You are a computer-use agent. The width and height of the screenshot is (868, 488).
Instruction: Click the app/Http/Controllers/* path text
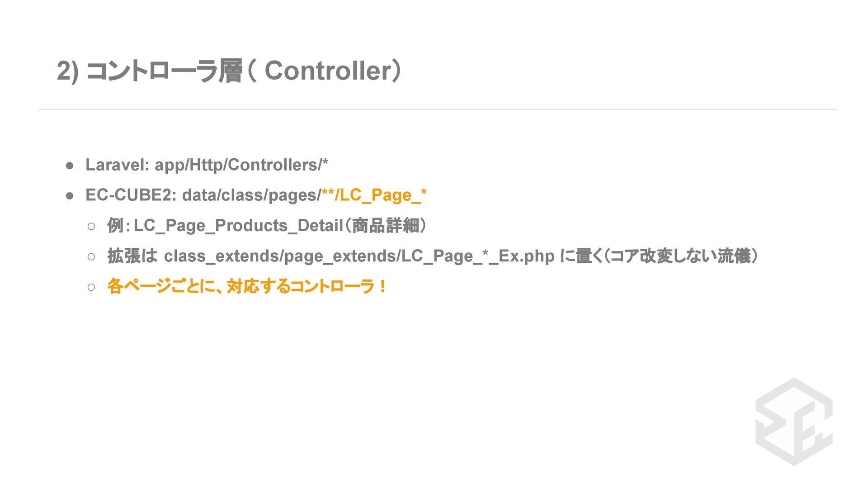[x=241, y=165]
